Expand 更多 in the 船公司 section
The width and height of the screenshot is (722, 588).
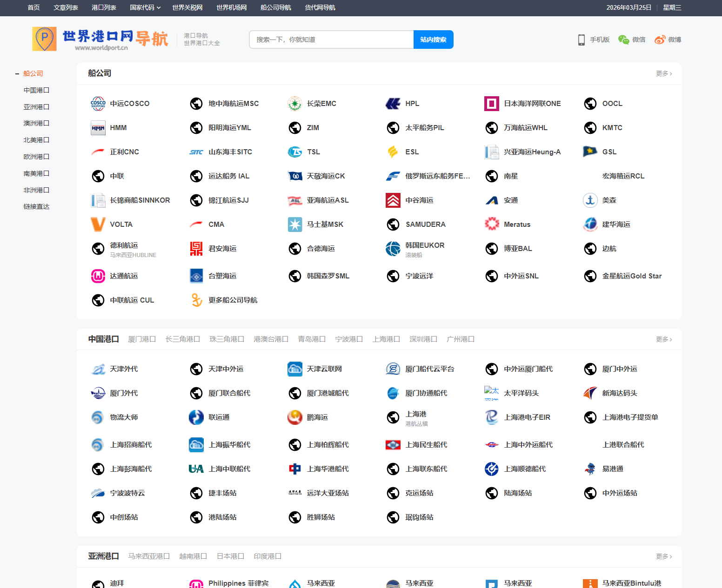tap(663, 73)
